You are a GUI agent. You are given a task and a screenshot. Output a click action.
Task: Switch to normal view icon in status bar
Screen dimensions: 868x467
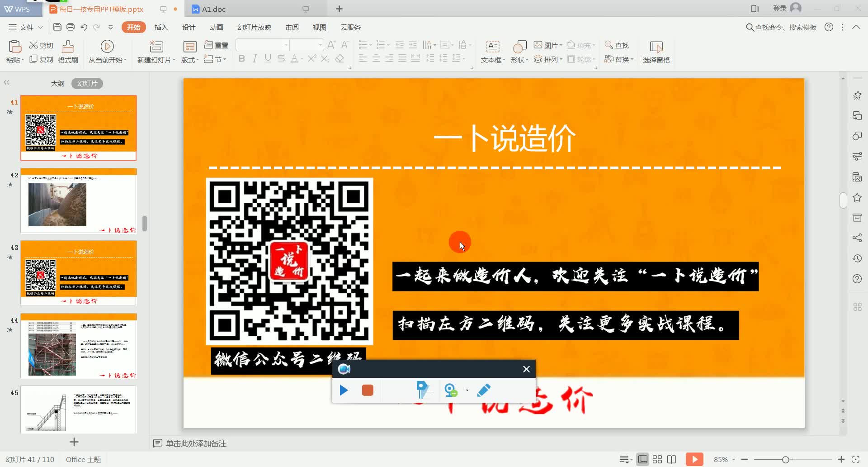pos(643,459)
